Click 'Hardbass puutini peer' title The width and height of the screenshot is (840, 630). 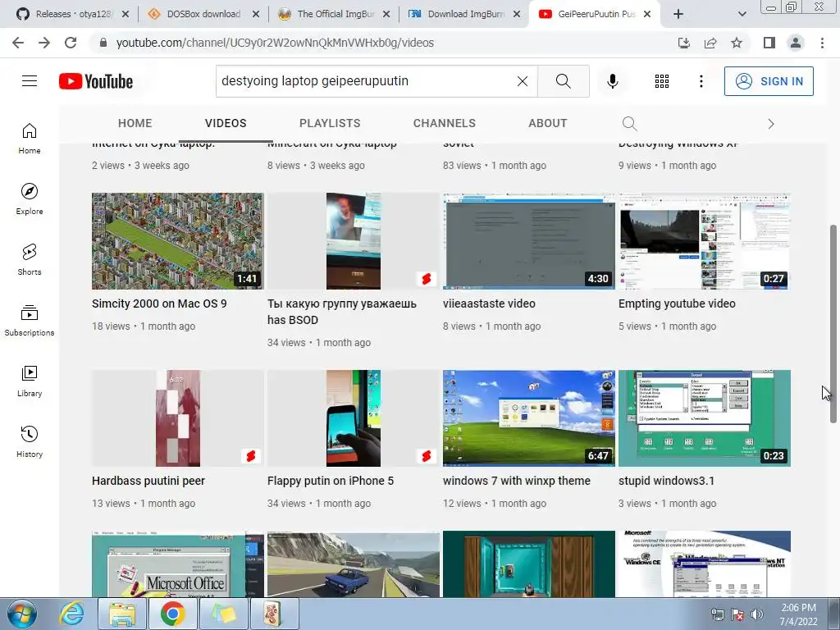tap(148, 481)
